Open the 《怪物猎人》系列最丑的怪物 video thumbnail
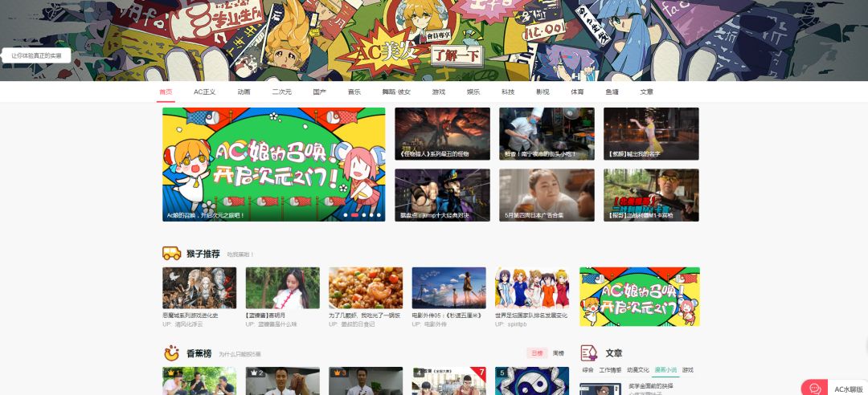This screenshot has height=395, width=868. click(442, 134)
